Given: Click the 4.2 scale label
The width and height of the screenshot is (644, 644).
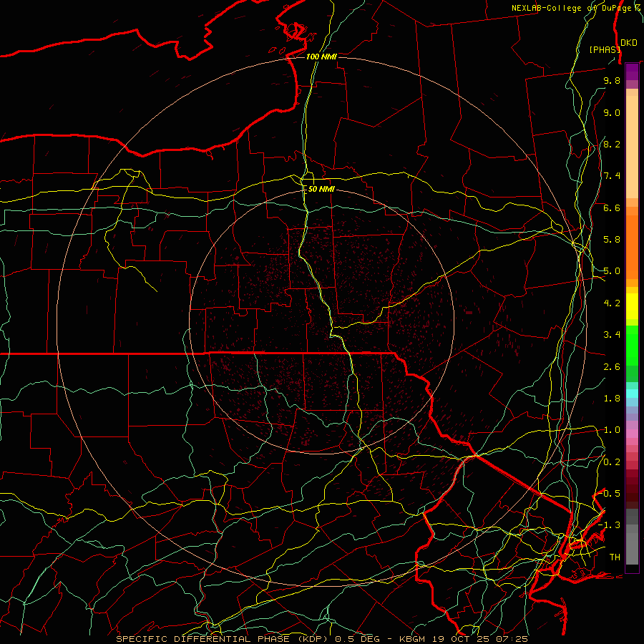Looking at the screenshot, I should [612, 303].
